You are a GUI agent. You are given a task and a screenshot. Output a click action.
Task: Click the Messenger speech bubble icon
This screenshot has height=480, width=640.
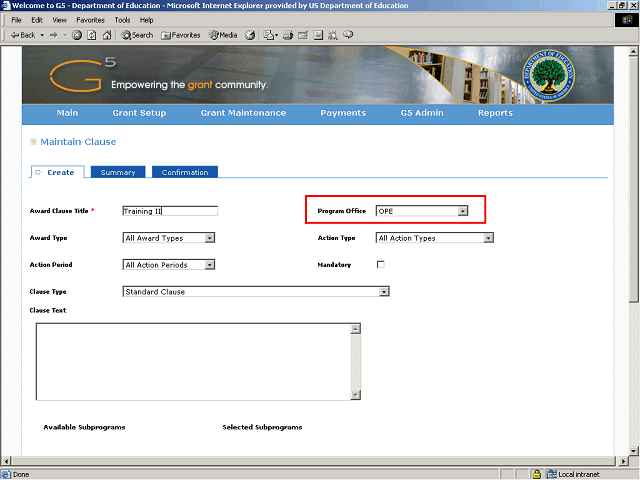(x=348, y=35)
